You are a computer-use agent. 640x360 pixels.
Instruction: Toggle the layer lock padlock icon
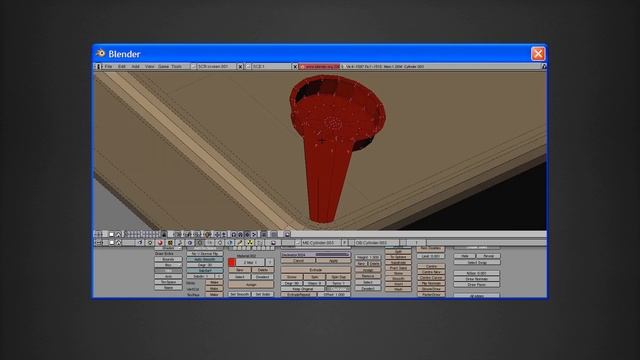coord(164,234)
